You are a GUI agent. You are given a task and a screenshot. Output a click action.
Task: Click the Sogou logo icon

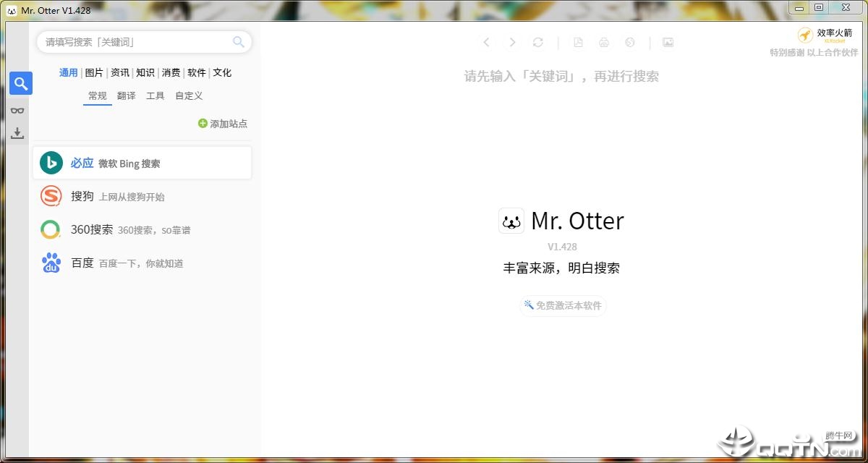pyautogui.click(x=51, y=197)
